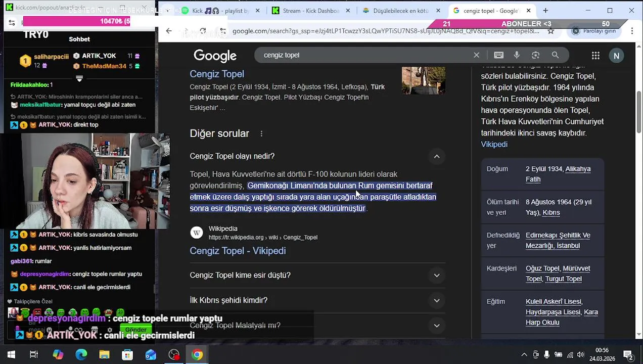The image size is (643, 364).
Task: Close the Stream - Kick Dashboard tab
Action: coord(347,11)
